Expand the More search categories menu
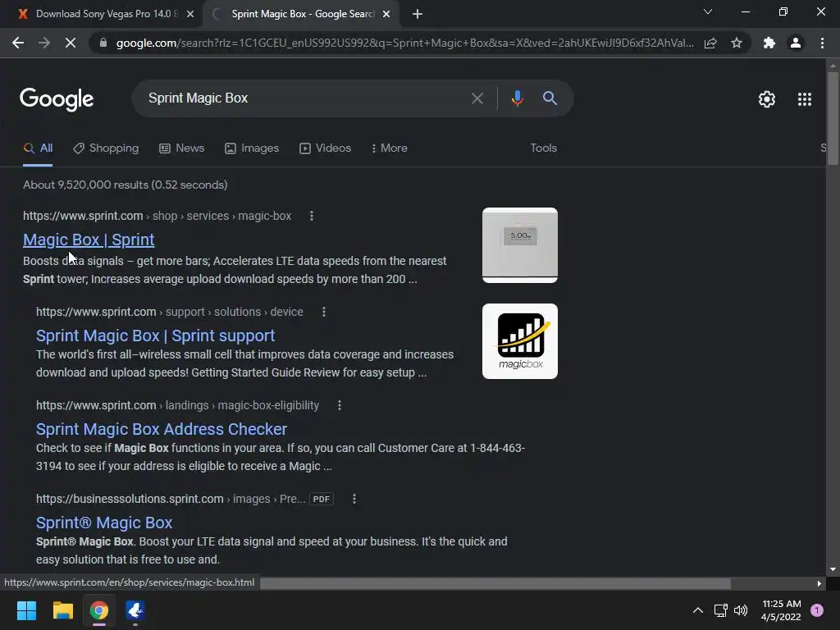 (x=389, y=148)
